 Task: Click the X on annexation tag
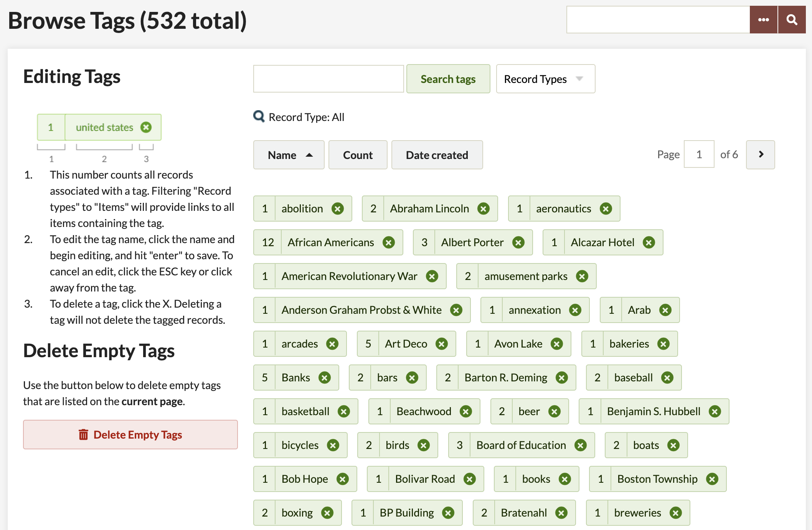click(x=575, y=310)
